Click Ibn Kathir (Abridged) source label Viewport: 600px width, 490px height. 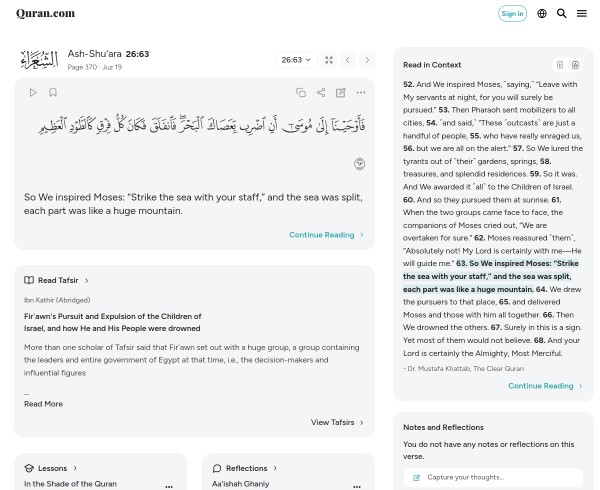57,300
